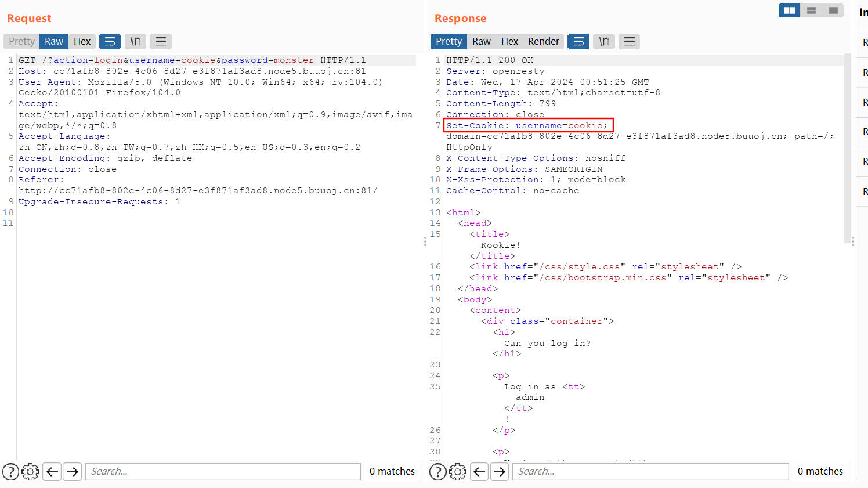Click the Set-Cookie header in Response
The height and width of the screenshot is (488, 868).
pyautogui.click(x=527, y=125)
